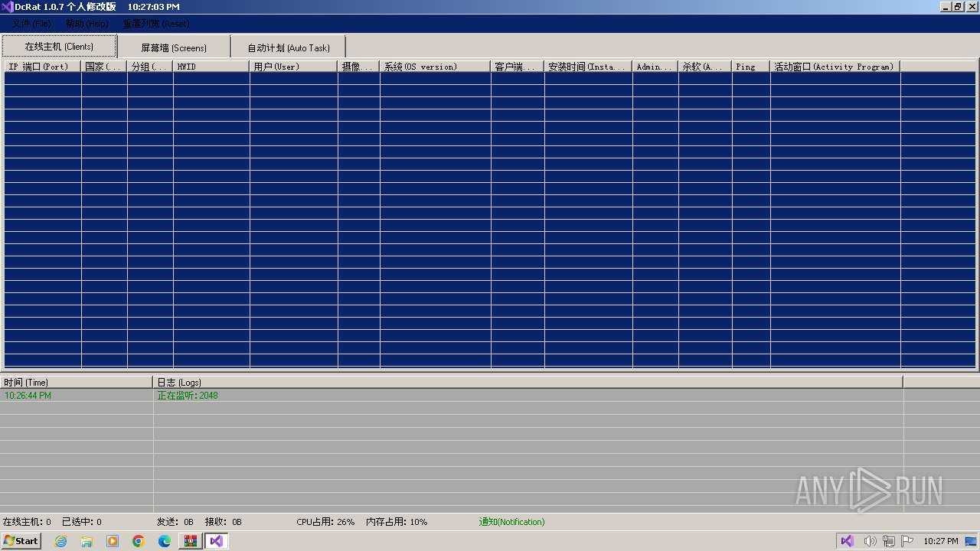Screen dimensions: 980x551
Task: Click the DcRat tray icon
Action: [847, 541]
